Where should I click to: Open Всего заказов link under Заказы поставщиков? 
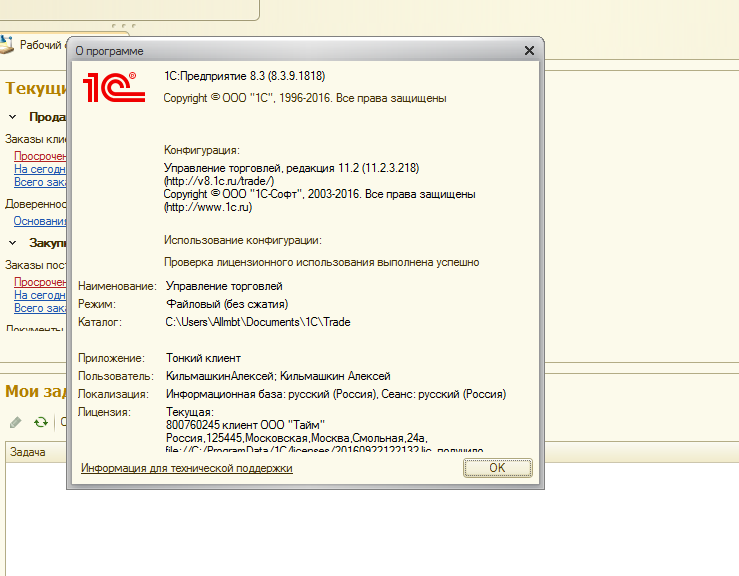40,308
